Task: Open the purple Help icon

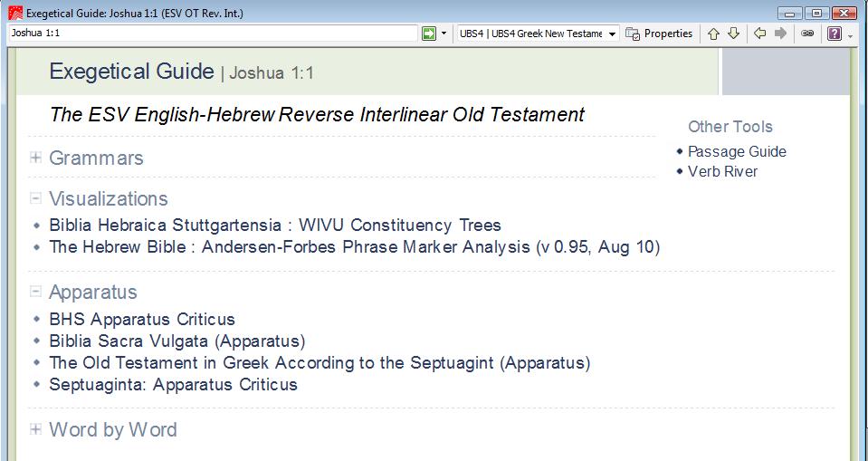Action: pos(835,34)
